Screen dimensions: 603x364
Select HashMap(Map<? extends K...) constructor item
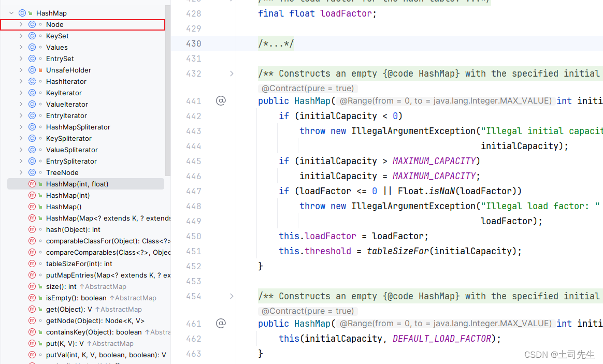[108, 219]
